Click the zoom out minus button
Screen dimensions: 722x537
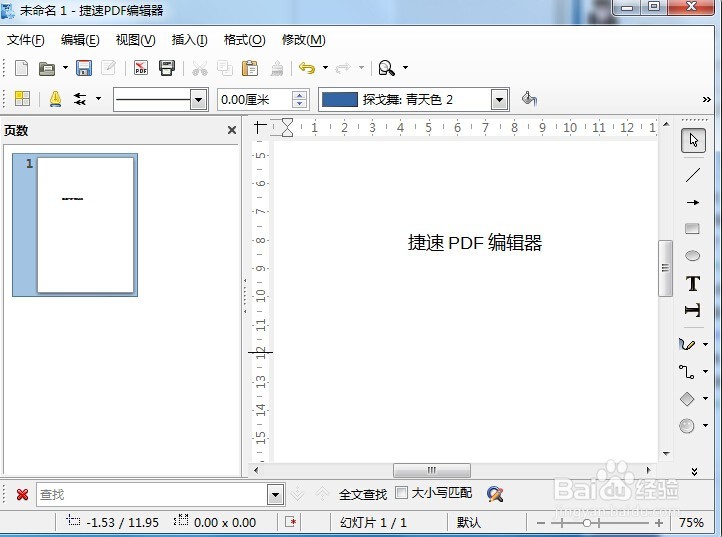click(x=541, y=523)
